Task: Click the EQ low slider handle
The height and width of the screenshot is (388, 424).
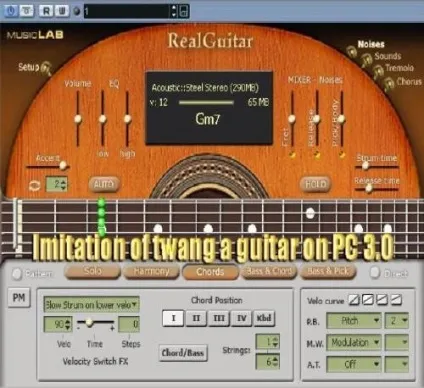Action: click(x=102, y=119)
